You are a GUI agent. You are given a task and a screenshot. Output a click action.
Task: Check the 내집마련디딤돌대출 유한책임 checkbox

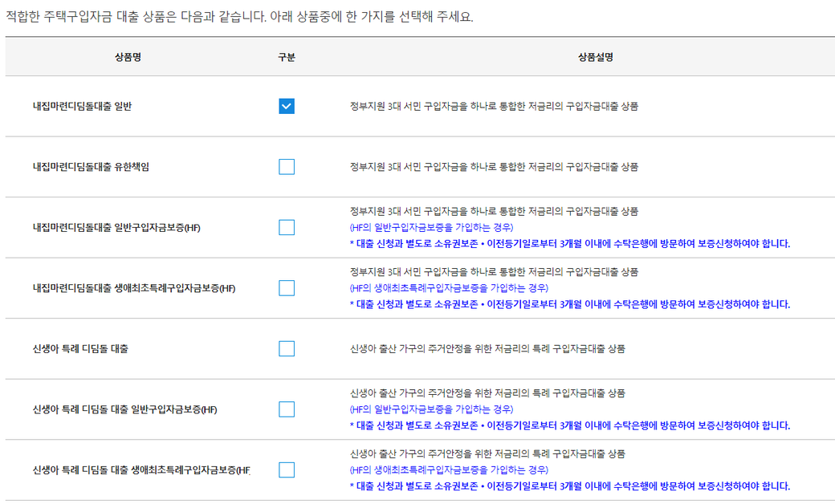tap(287, 167)
